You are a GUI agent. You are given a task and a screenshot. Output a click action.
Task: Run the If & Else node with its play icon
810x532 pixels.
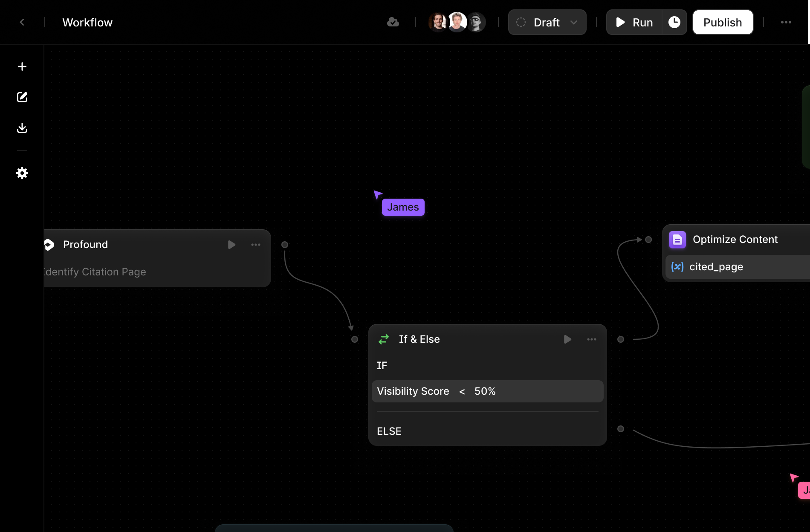567,339
